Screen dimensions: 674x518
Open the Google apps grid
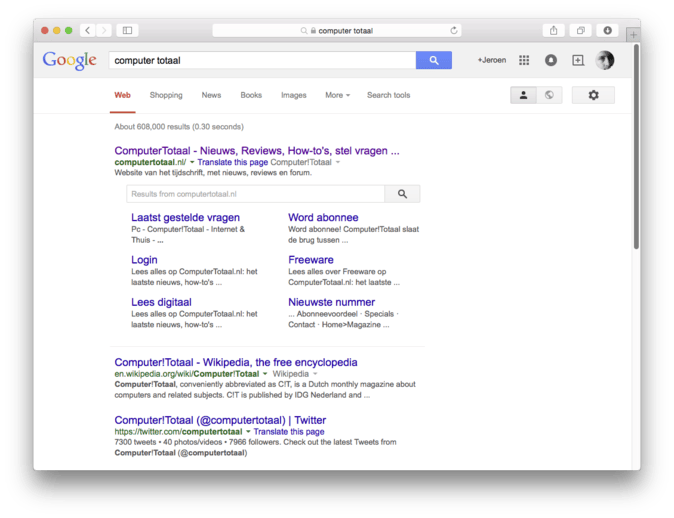pyautogui.click(x=524, y=60)
